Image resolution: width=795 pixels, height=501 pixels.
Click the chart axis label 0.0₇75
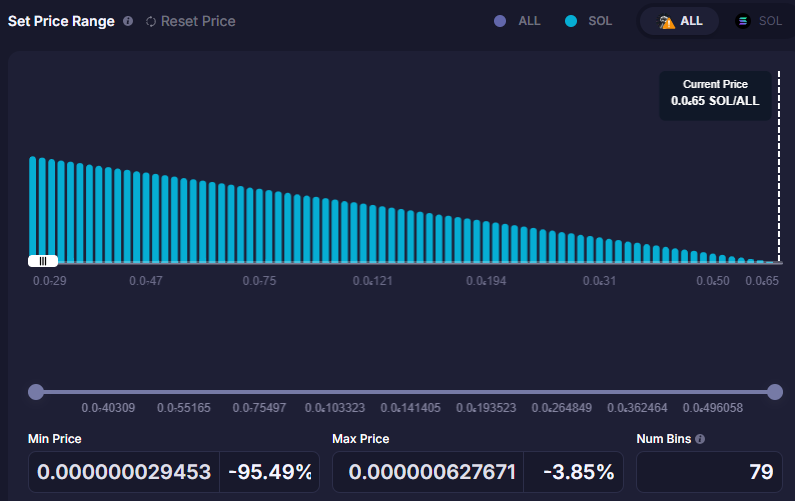(259, 281)
